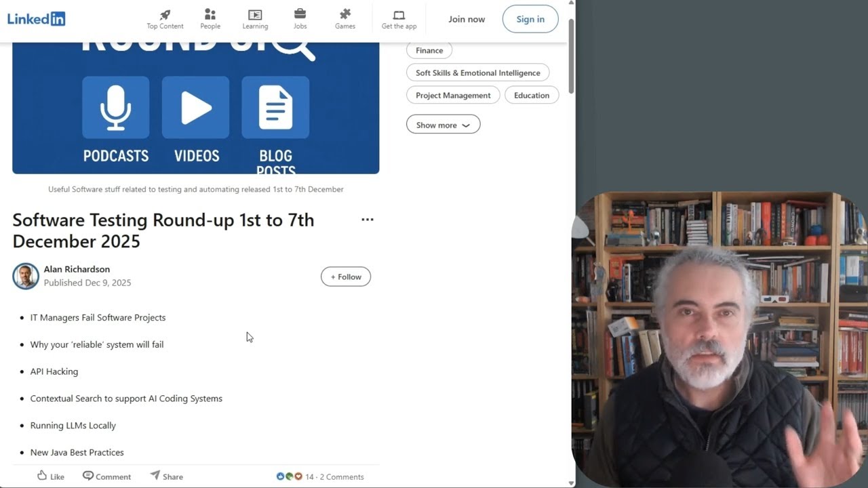Open the 2 Comments link

pos(342,476)
